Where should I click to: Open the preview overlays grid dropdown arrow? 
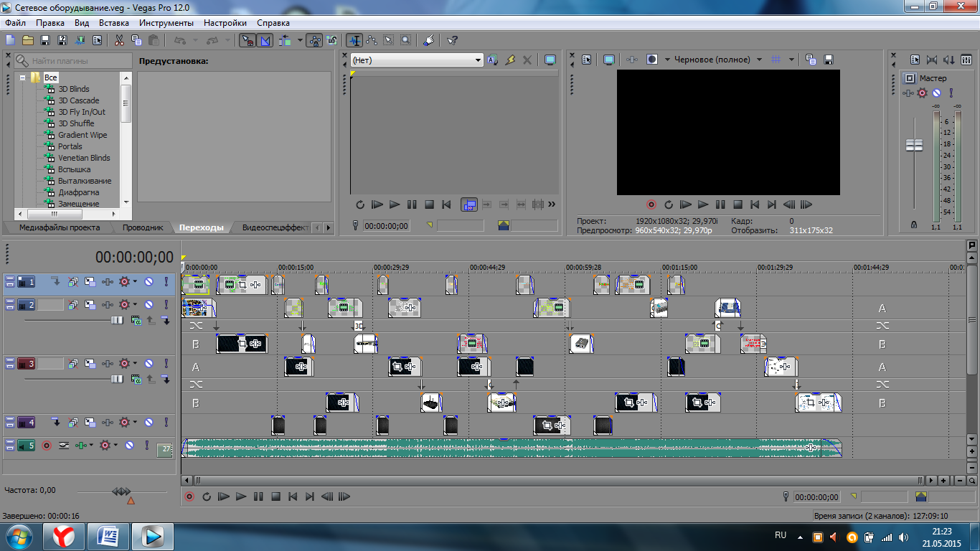[792, 60]
